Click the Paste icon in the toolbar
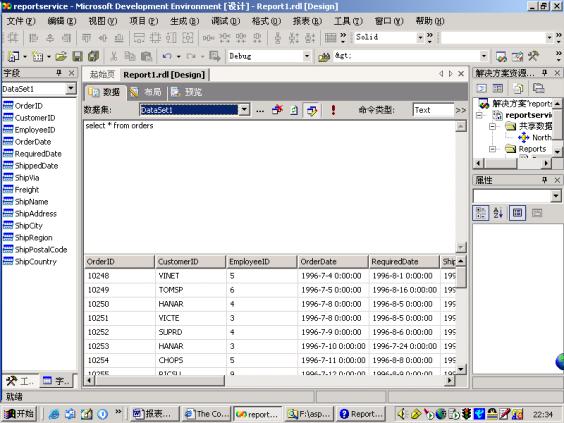 (146, 56)
